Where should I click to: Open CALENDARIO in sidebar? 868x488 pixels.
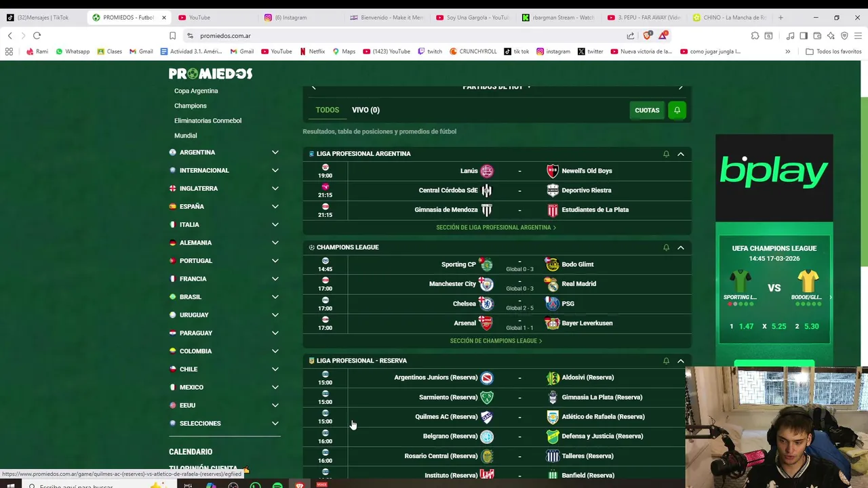click(191, 452)
